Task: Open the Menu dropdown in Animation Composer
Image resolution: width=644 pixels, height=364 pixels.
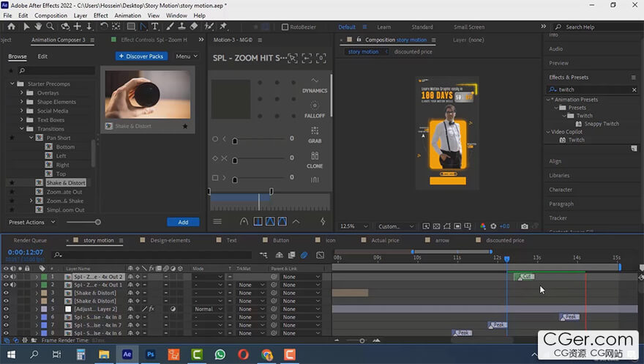Action: click(x=187, y=56)
